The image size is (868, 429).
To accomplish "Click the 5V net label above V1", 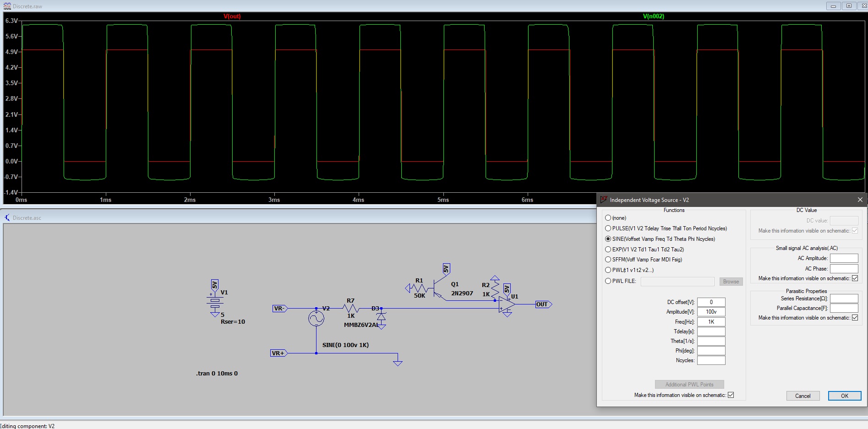I will coord(214,285).
